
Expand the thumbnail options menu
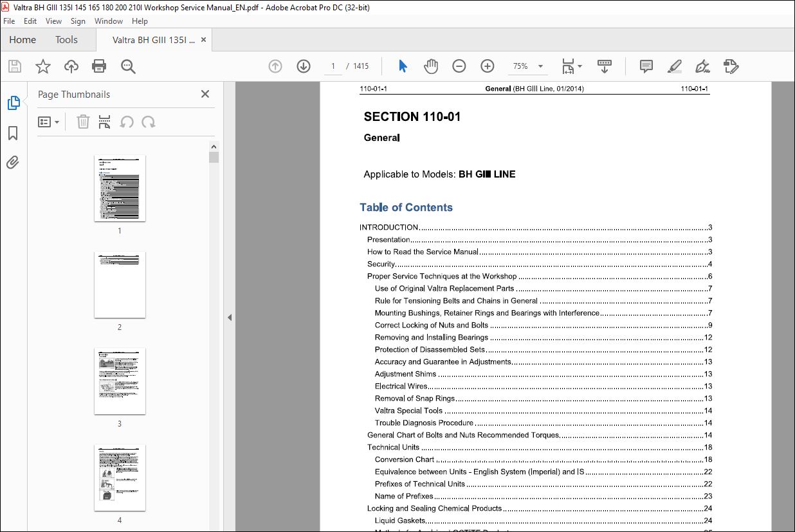48,122
